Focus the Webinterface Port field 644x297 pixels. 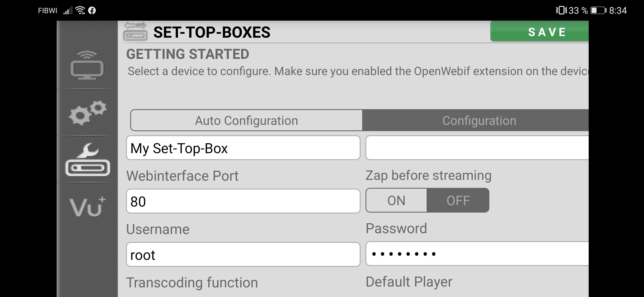[x=243, y=201]
